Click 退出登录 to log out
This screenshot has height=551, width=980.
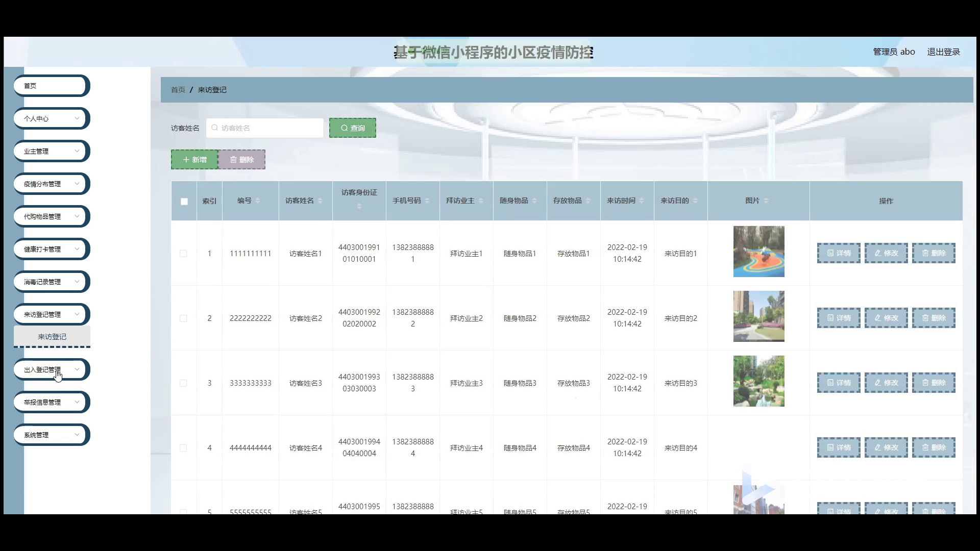click(x=943, y=52)
